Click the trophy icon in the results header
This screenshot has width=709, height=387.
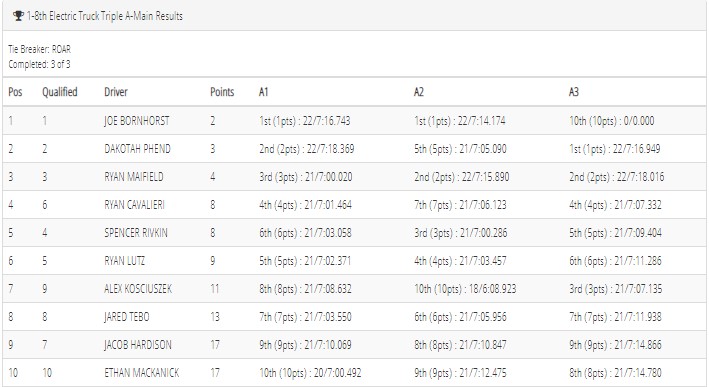(x=18, y=16)
